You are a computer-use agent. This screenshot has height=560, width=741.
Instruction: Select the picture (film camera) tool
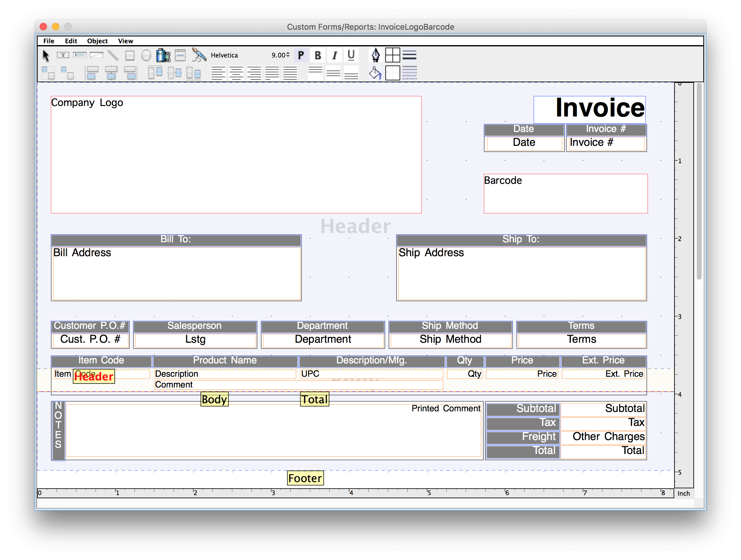coord(163,56)
